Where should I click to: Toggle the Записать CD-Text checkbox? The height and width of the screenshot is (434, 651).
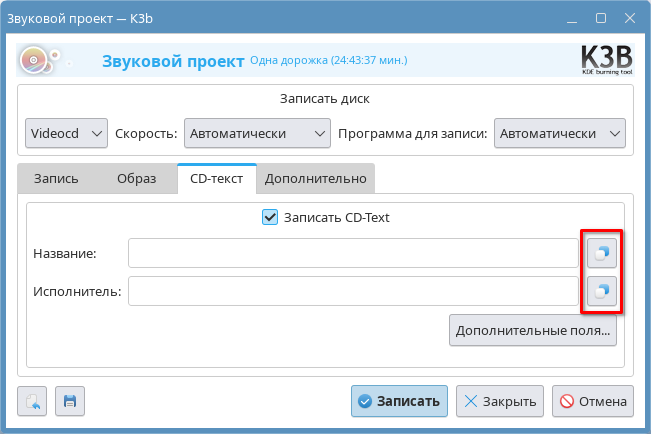click(269, 216)
